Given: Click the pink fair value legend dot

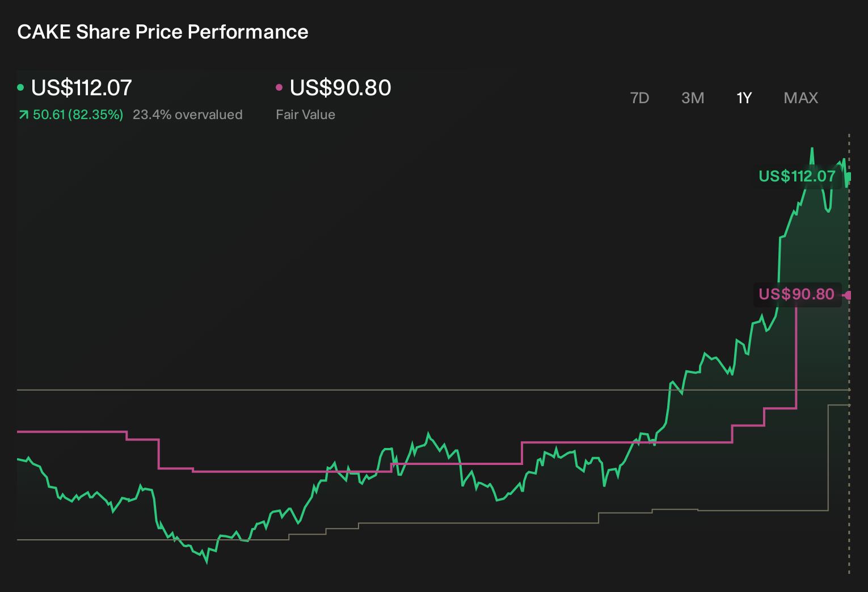Looking at the screenshot, I should click(x=279, y=87).
